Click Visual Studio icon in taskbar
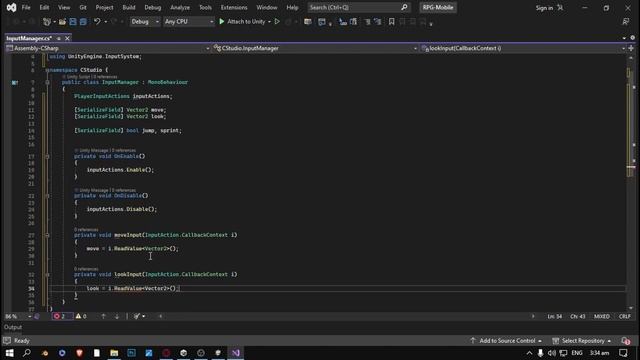Screen dimensions: 640x360 (x=236, y=353)
